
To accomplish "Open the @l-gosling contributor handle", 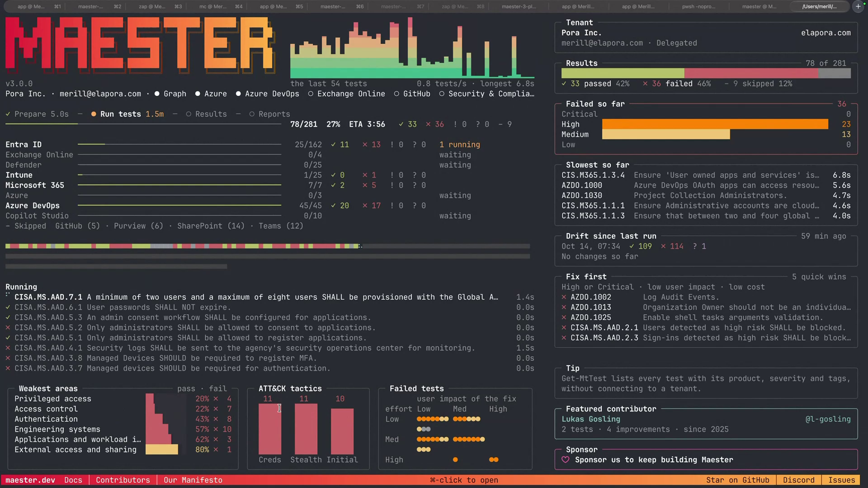I will 828,419.
